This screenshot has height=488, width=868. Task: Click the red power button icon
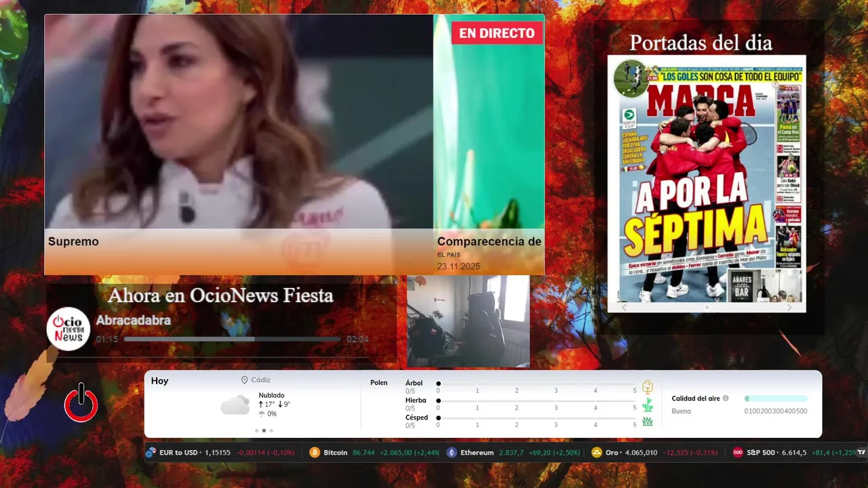tap(81, 403)
